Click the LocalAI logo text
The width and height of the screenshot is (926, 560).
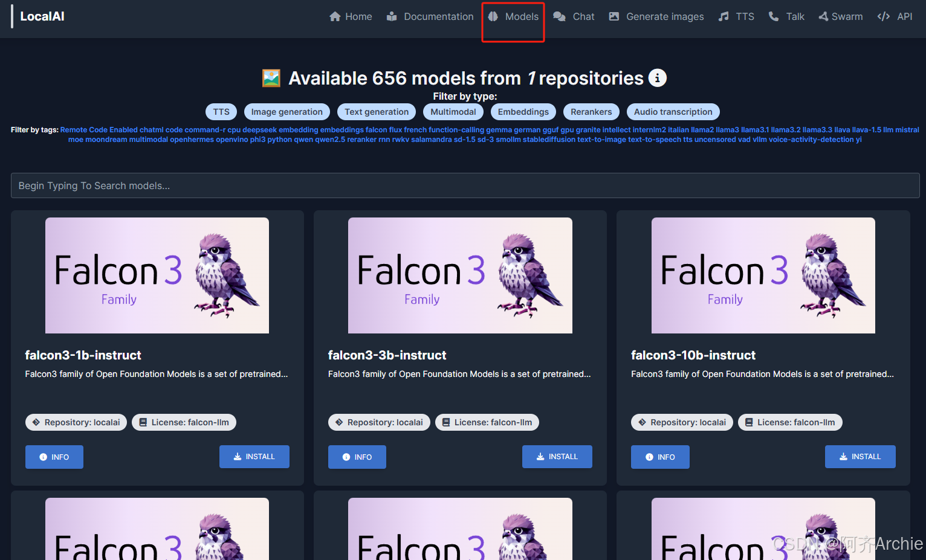click(x=42, y=16)
